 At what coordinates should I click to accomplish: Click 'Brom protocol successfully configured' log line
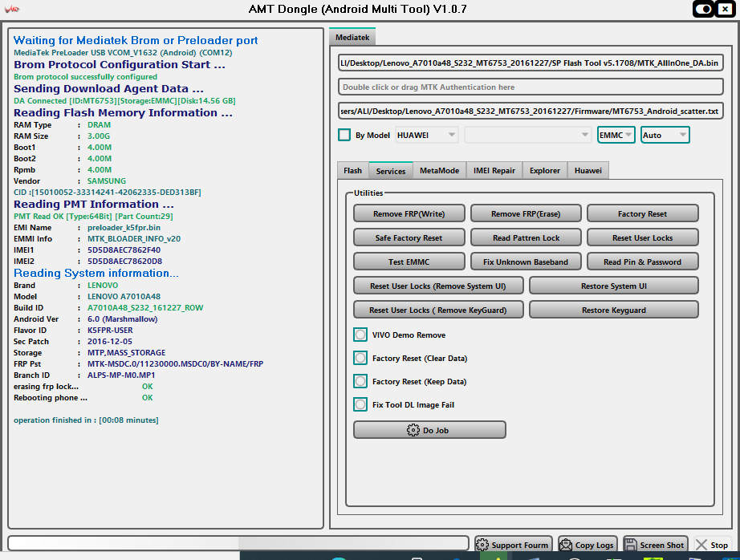(x=85, y=77)
